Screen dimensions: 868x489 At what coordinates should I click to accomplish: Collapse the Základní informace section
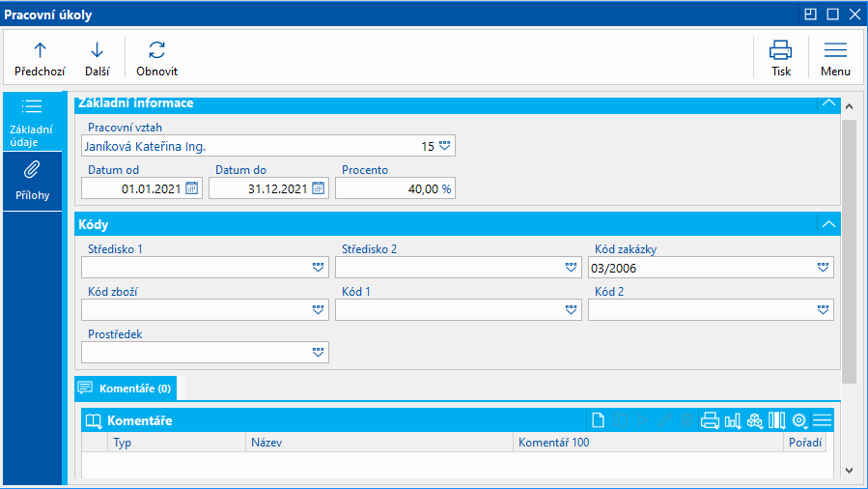828,103
